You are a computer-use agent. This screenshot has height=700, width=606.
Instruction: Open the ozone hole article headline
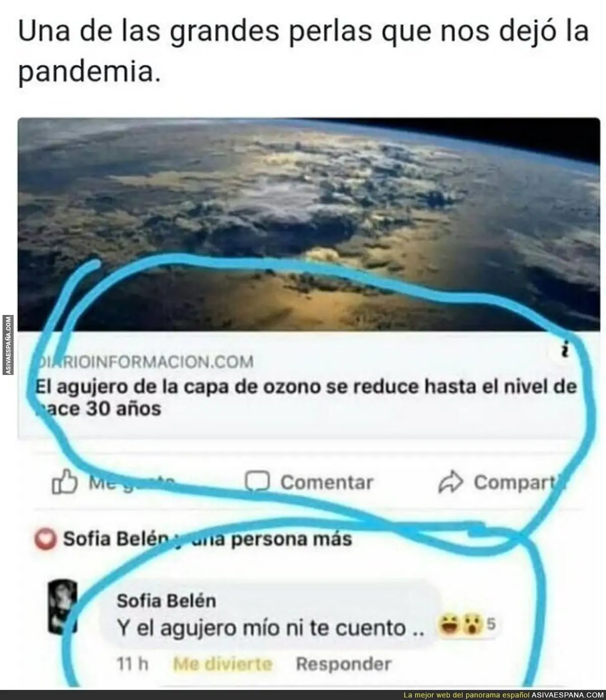pyautogui.click(x=306, y=398)
